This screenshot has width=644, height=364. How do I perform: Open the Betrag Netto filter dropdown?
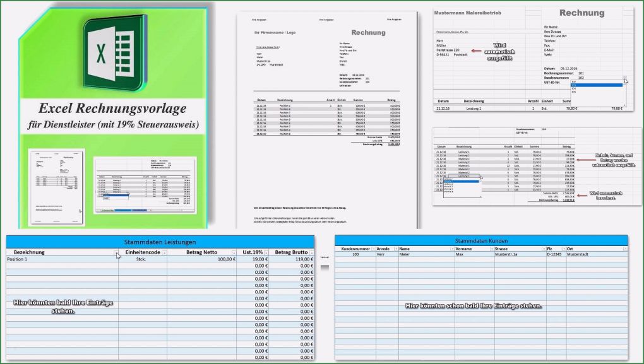click(234, 252)
